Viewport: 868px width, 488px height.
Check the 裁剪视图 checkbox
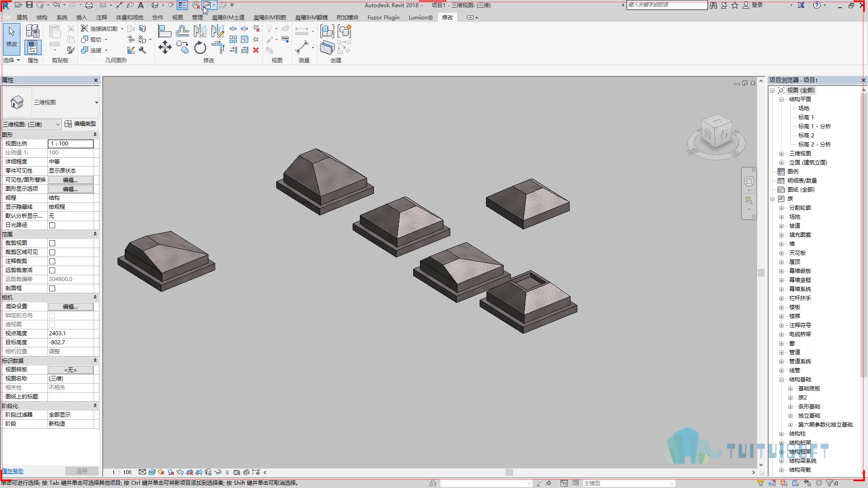(52, 243)
